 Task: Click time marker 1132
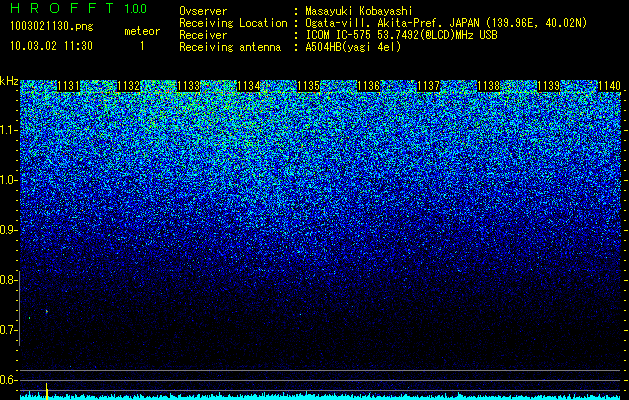point(128,86)
